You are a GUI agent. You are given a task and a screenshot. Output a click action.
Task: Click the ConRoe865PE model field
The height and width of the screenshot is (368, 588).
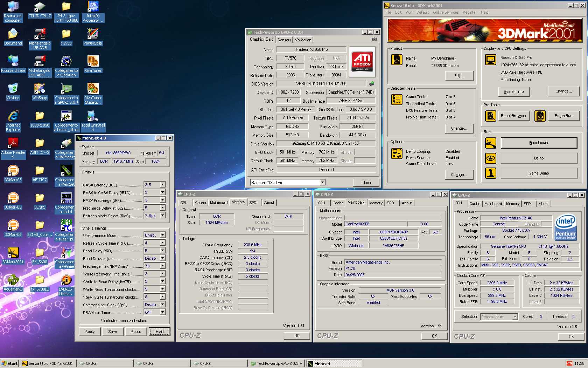click(x=376, y=224)
